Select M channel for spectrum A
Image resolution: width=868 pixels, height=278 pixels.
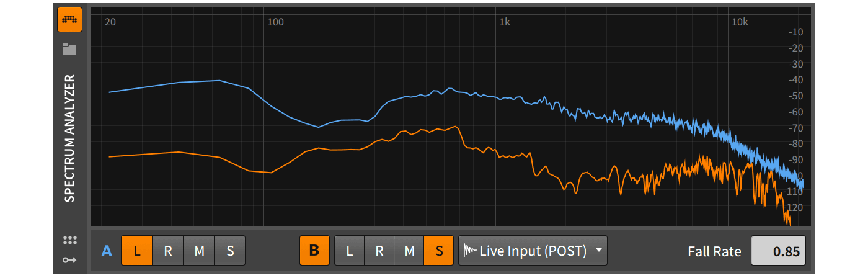(199, 251)
